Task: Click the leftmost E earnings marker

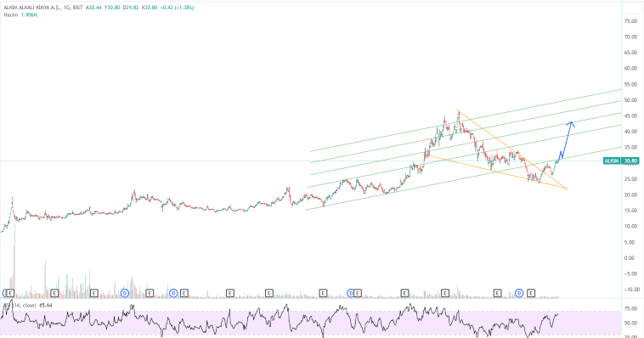Action: pyautogui.click(x=11, y=293)
